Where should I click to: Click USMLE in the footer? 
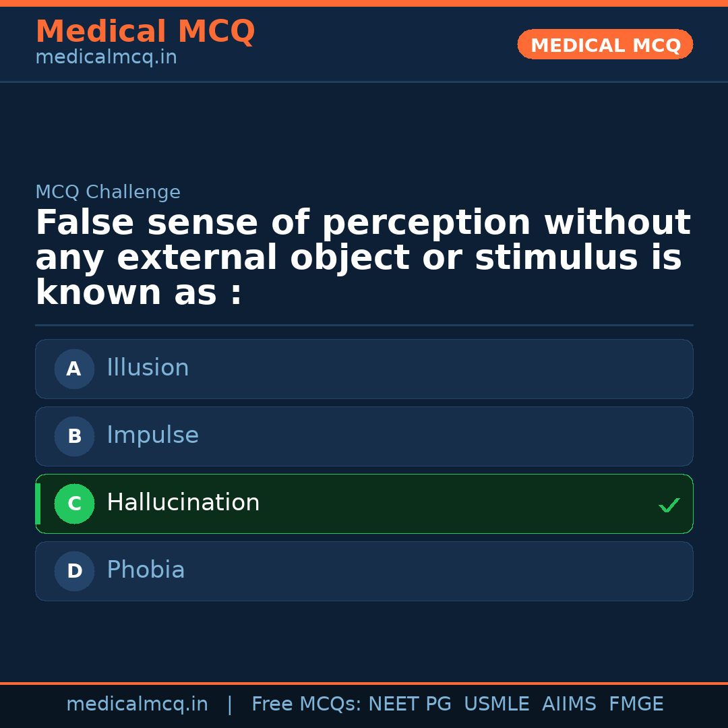click(x=496, y=704)
